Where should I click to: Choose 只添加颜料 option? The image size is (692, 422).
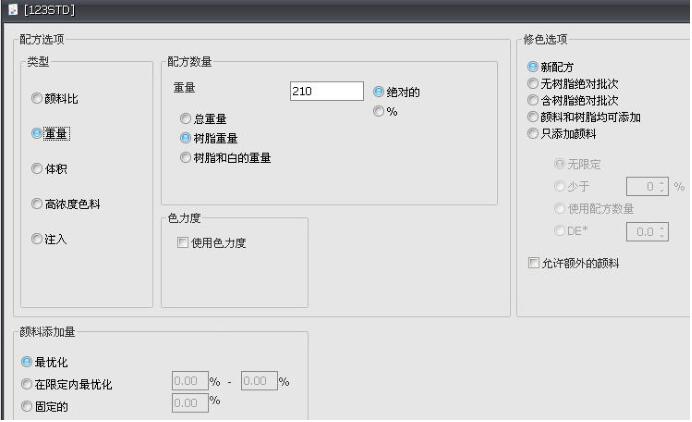[x=533, y=133]
